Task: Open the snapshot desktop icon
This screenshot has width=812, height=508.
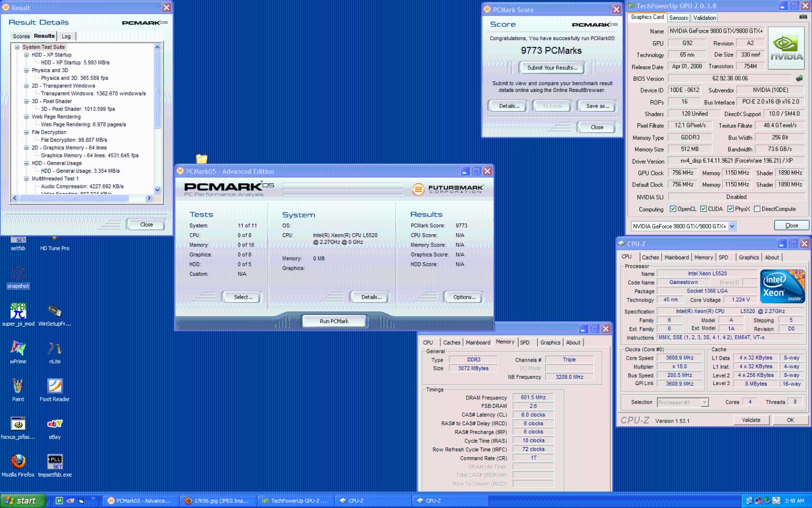Action: pyautogui.click(x=18, y=277)
